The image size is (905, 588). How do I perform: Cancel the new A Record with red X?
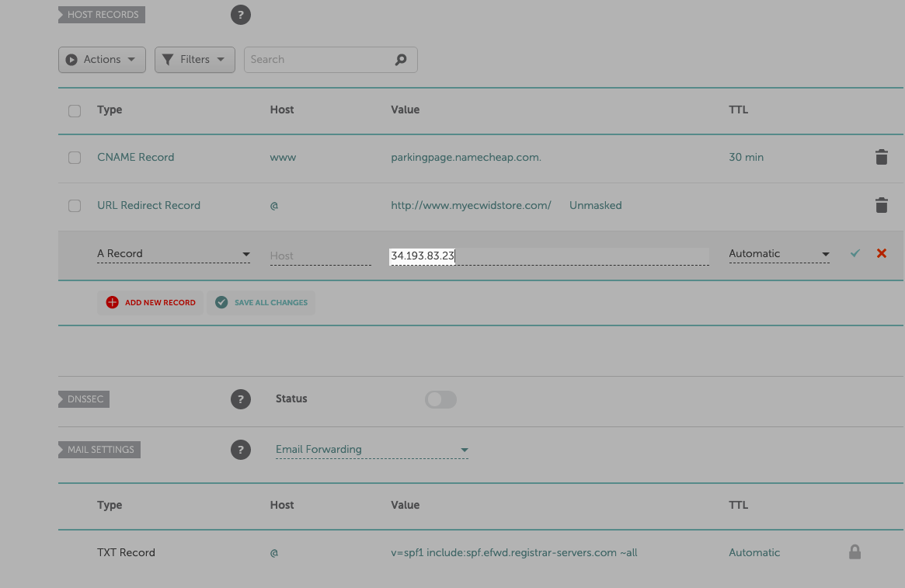click(x=881, y=253)
